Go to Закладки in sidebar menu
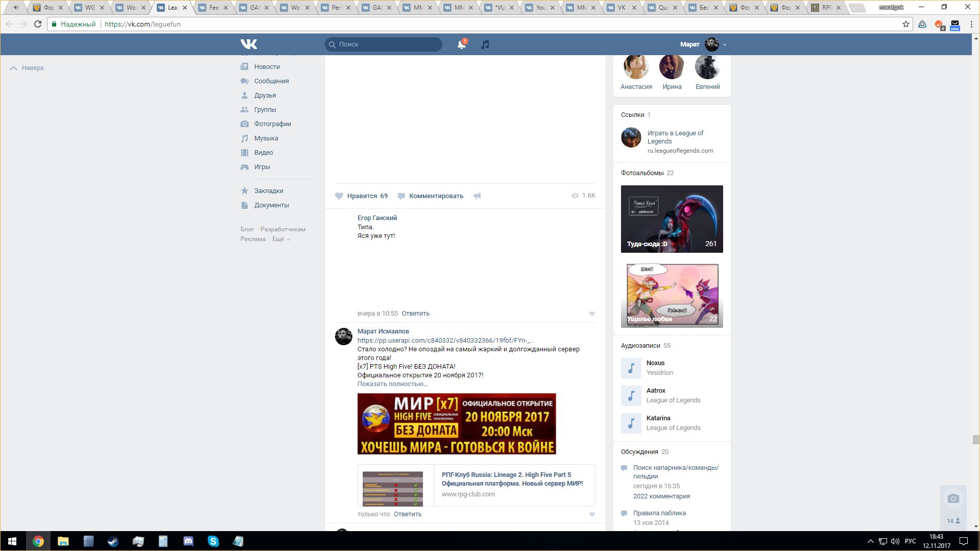Screen dimensions: 980x551 [268, 191]
